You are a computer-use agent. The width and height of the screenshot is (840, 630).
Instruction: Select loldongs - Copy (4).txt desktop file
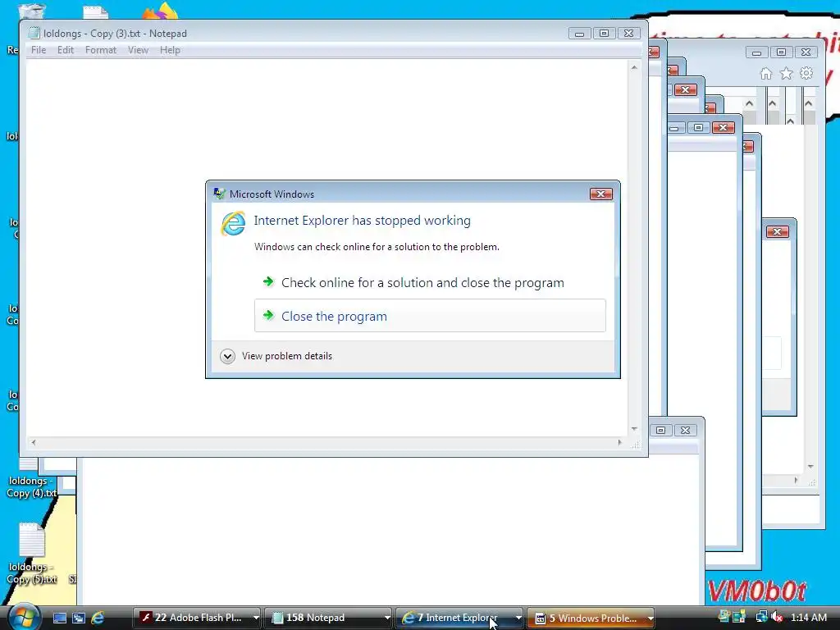click(32, 486)
